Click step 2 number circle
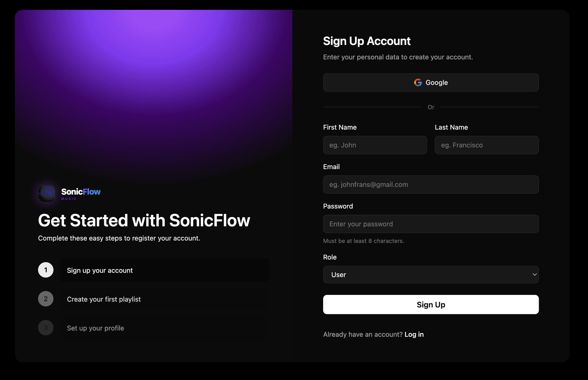This screenshot has width=588, height=380. point(46,299)
